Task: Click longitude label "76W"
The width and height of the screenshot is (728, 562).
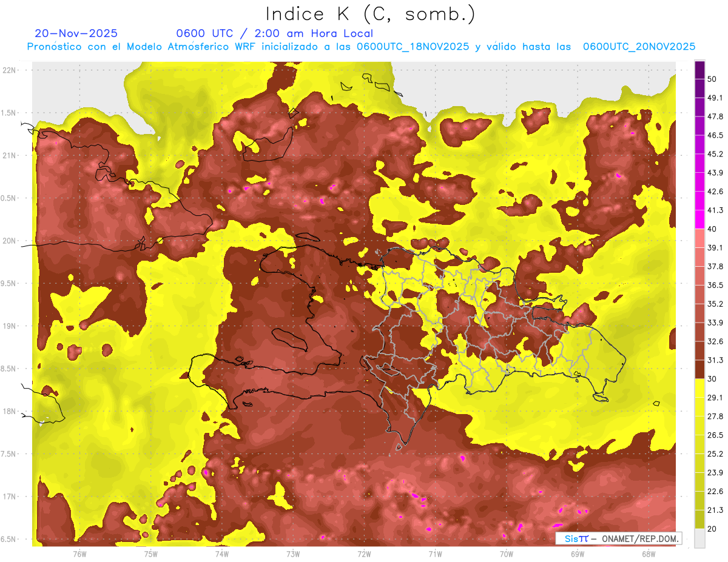Action: pyautogui.click(x=79, y=554)
